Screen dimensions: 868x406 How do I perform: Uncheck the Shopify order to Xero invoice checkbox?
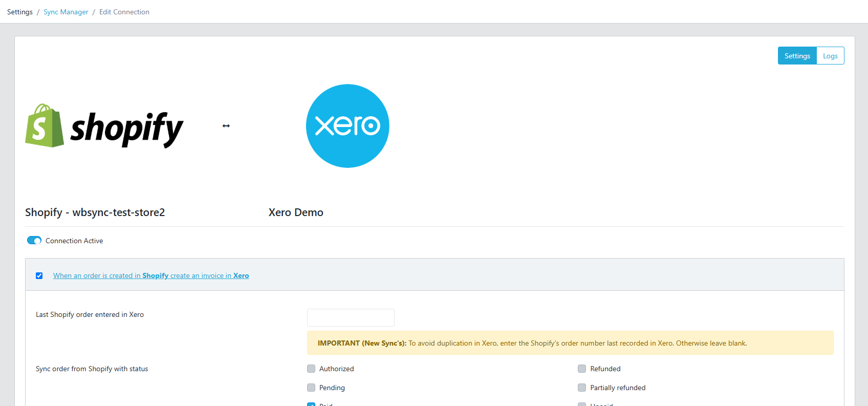tap(39, 275)
